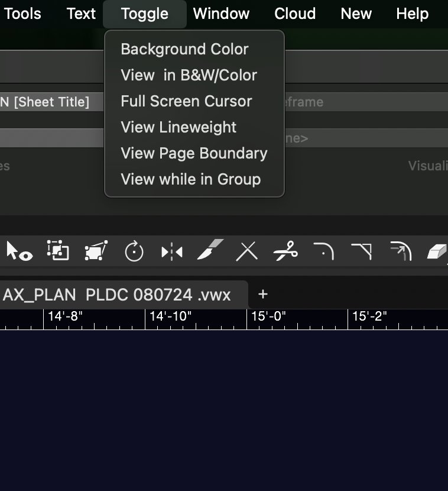The width and height of the screenshot is (448, 491).
Task: Toggle View in B&W/Color
Action: [x=189, y=75]
